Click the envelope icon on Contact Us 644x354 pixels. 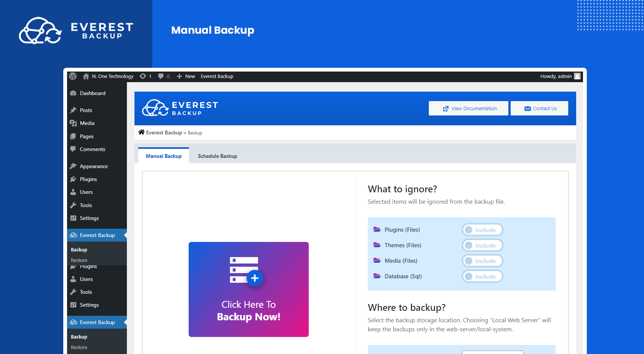point(528,109)
